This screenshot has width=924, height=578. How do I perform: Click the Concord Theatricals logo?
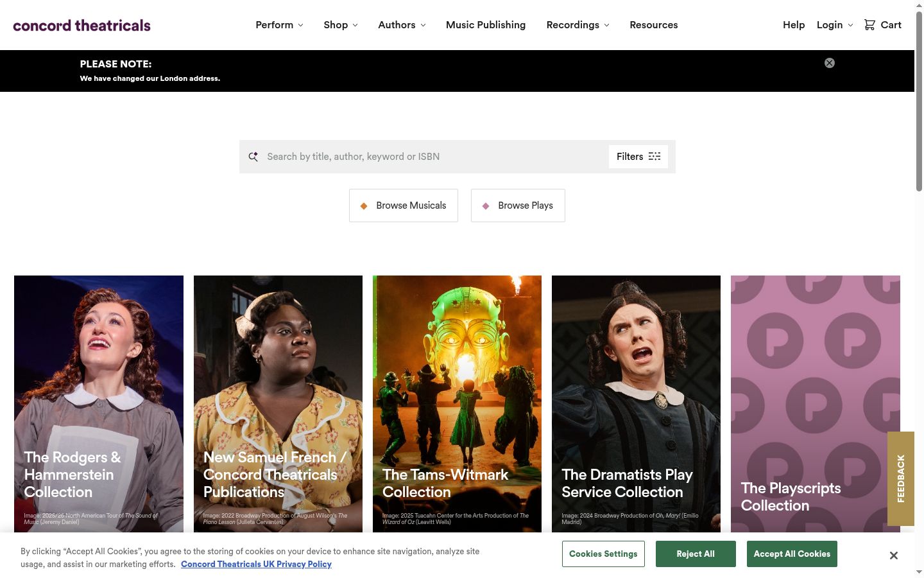tap(81, 25)
